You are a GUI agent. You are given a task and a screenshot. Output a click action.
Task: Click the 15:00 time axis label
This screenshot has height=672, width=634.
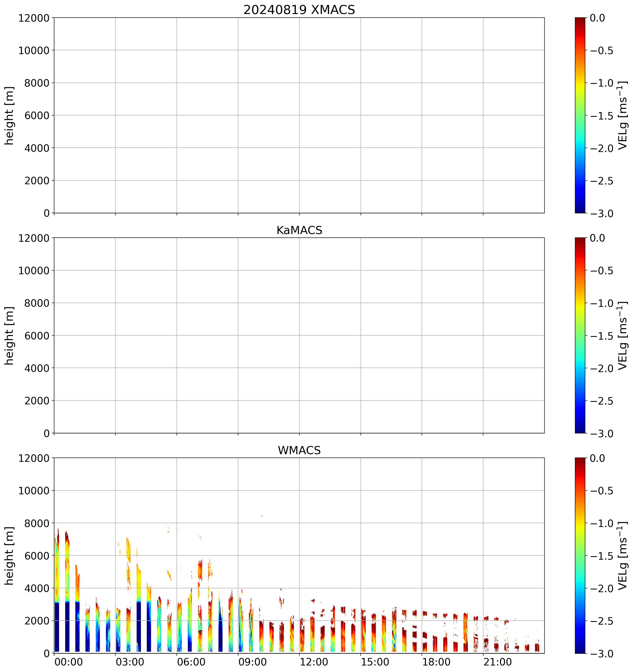(375, 662)
